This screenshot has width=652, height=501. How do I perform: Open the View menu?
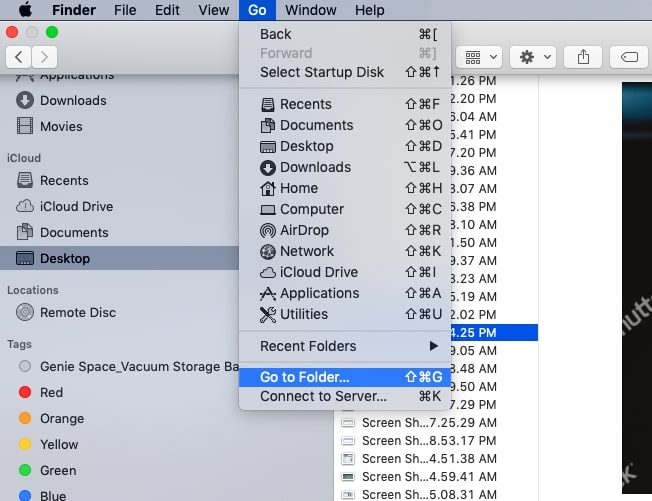[x=213, y=10]
